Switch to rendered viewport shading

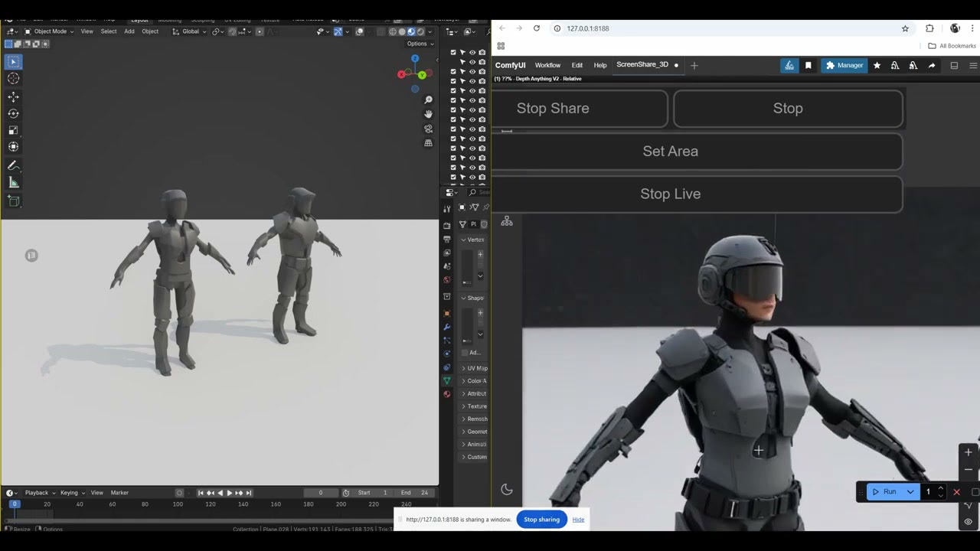420,31
